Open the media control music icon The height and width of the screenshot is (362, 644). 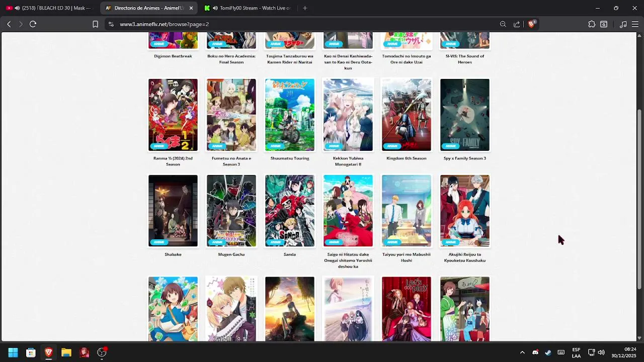tap(623, 24)
